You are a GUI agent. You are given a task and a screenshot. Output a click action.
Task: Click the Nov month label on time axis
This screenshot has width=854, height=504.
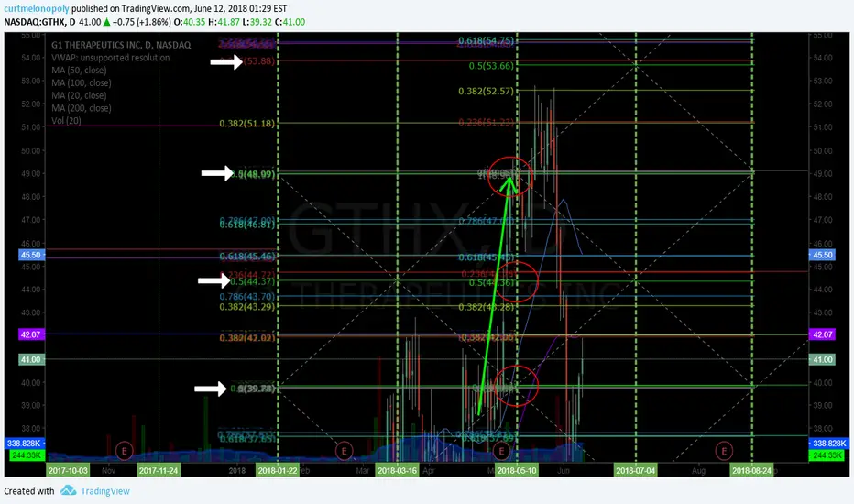click(x=108, y=470)
